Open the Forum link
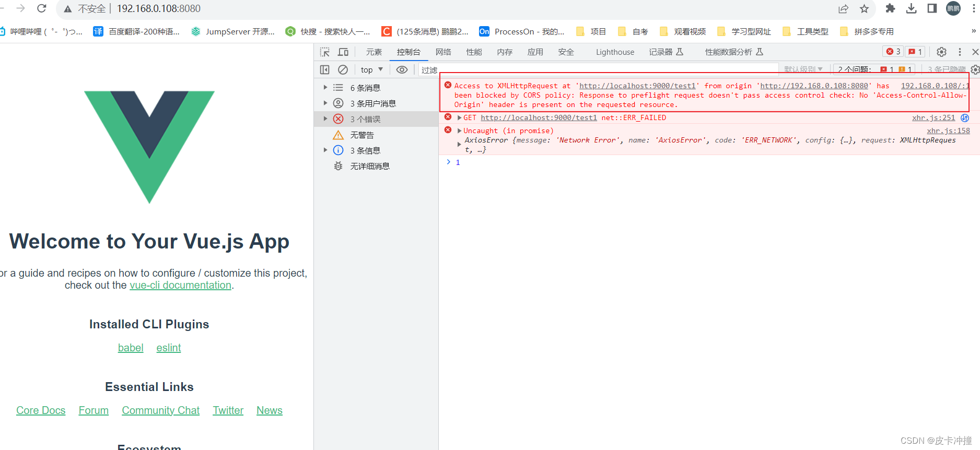The image size is (980, 450). (94, 410)
